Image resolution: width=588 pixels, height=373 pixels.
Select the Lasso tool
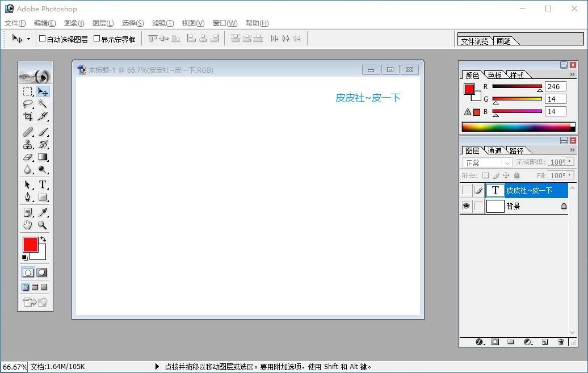(x=27, y=104)
